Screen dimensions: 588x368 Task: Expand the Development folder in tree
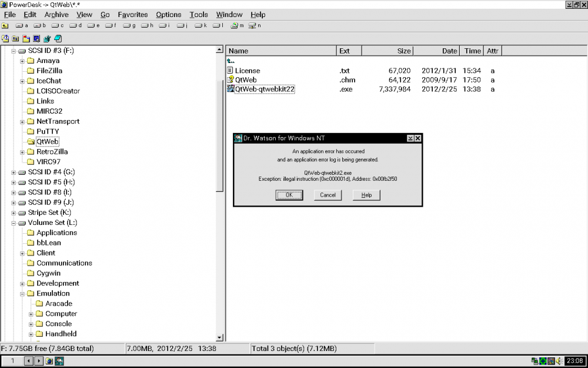point(22,283)
